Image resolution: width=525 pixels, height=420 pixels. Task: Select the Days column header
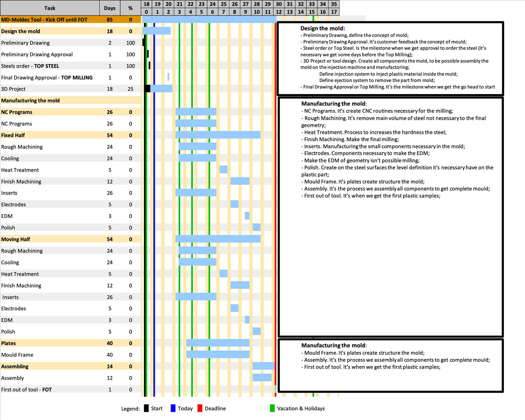110,8
